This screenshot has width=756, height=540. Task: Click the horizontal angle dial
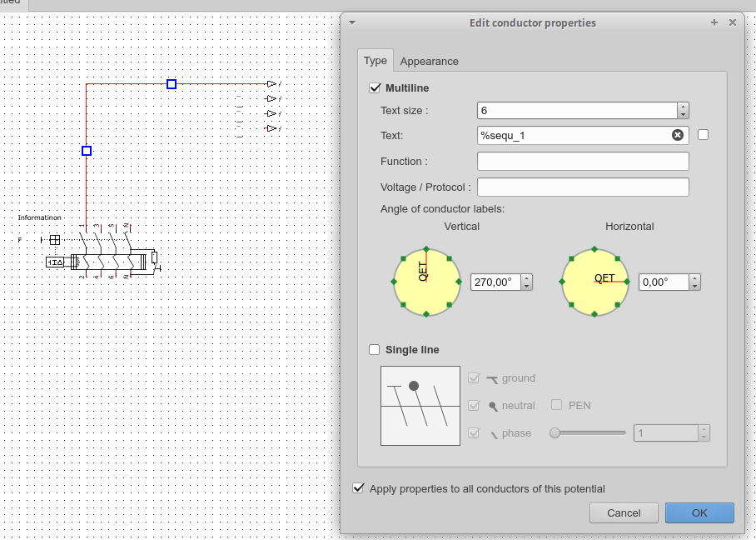pyautogui.click(x=594, y=282)
